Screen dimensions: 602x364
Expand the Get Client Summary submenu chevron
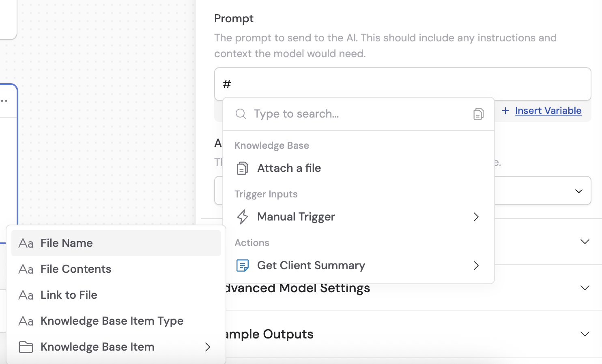[x=476, y=266]
